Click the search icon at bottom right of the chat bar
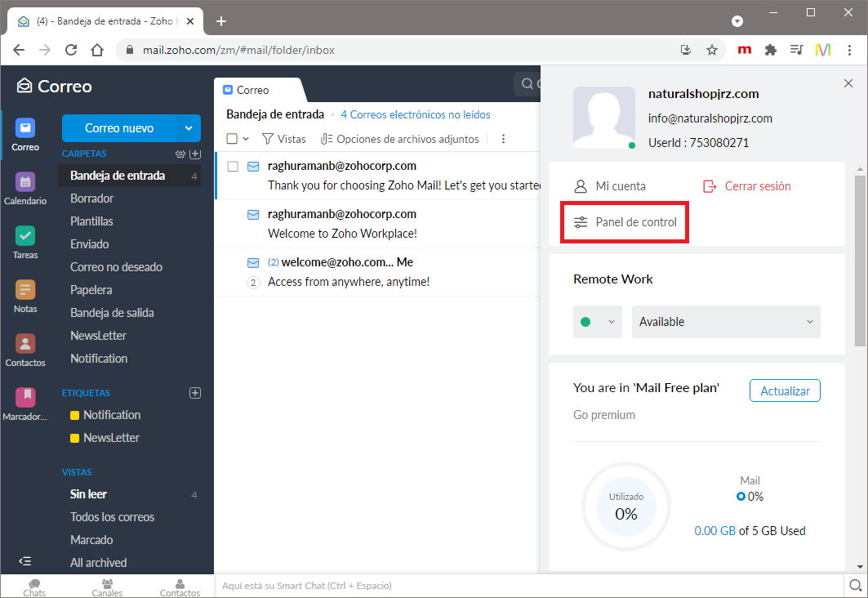This screenshot has width=868, height=598. [x=855, y=585]
